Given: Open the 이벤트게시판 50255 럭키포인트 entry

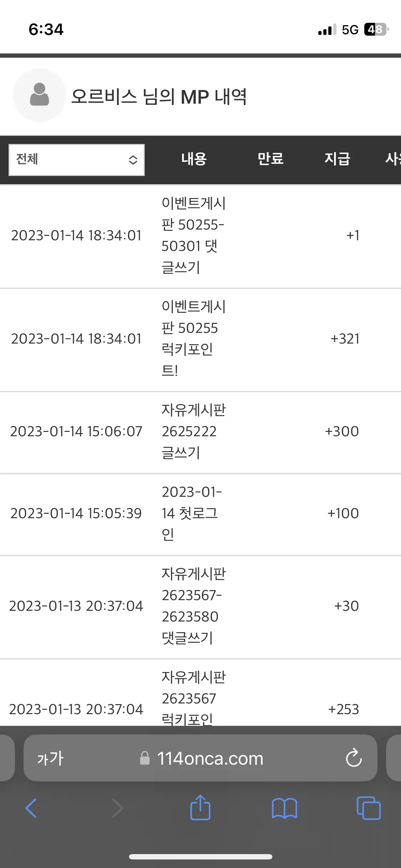Looking at the screenshot, I should [x=194, y=339].
